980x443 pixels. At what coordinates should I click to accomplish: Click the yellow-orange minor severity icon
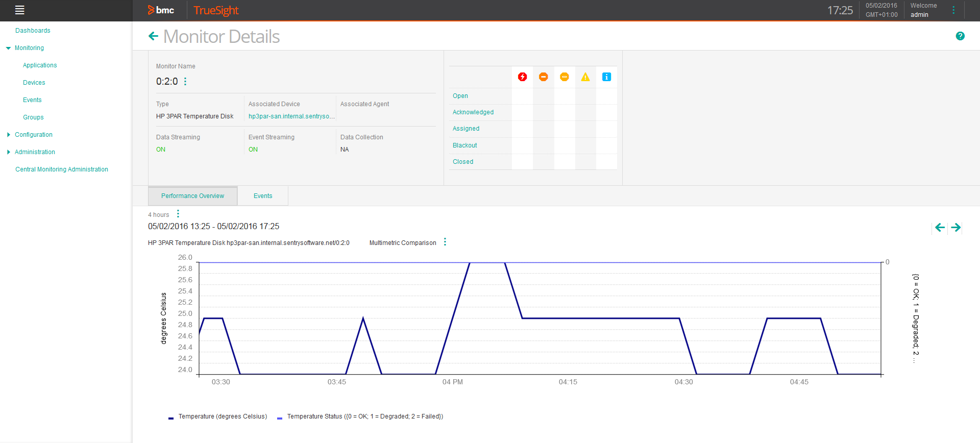[x=564, y=77]
